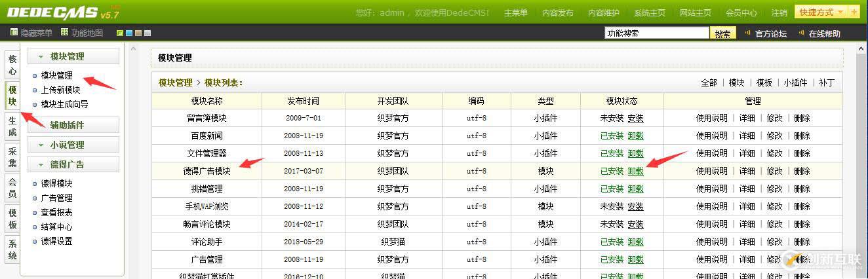
Task: Click 安装 for 留言簿模块
Action: pos(635,119)
